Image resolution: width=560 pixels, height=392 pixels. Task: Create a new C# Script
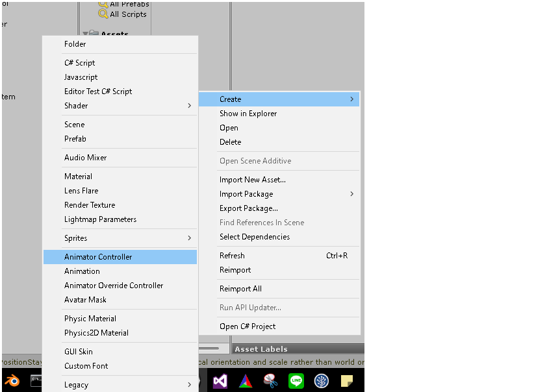(120, 63)
